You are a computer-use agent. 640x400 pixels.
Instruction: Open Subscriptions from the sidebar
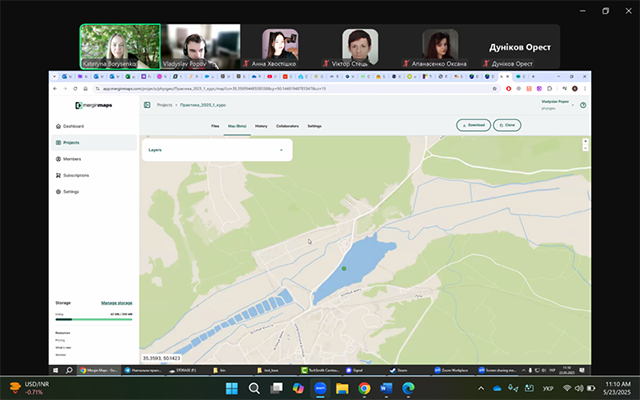point(75,175)
